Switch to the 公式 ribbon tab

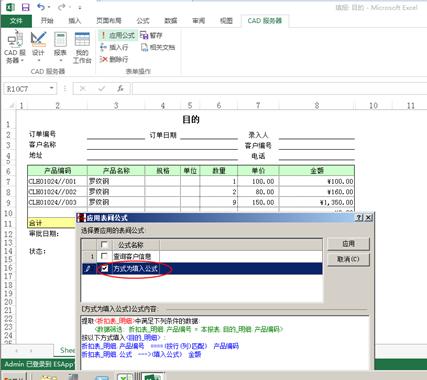[x=143, y=21]
